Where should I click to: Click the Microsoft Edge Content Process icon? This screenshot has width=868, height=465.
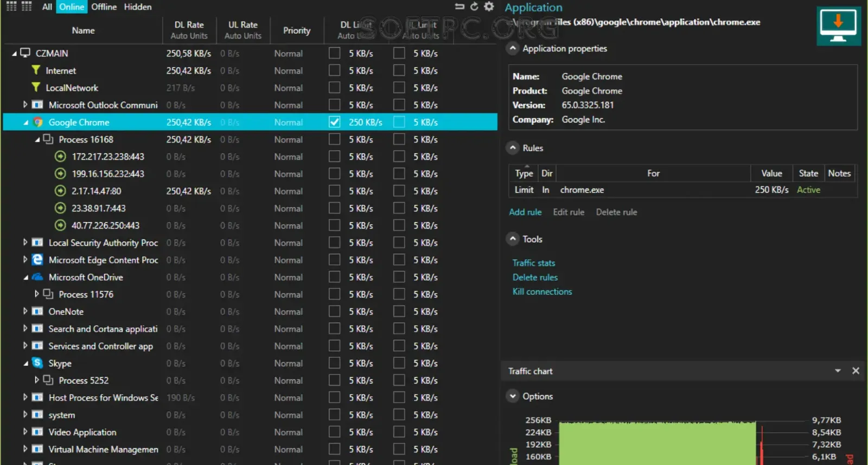coord(37,260)
